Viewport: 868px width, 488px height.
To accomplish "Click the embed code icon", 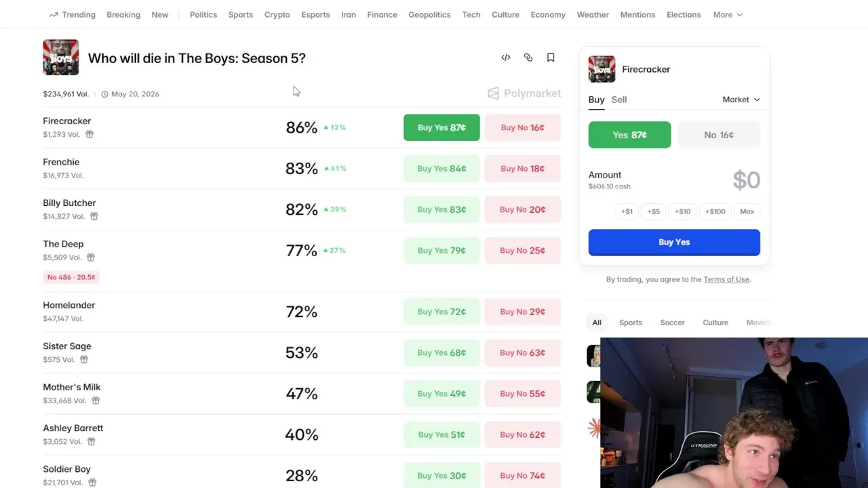I will pos(506,58).
